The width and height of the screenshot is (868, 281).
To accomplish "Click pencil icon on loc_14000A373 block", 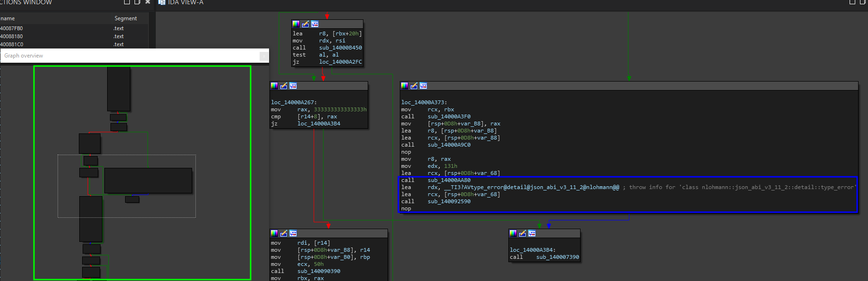I will click(x=414, y=86).
